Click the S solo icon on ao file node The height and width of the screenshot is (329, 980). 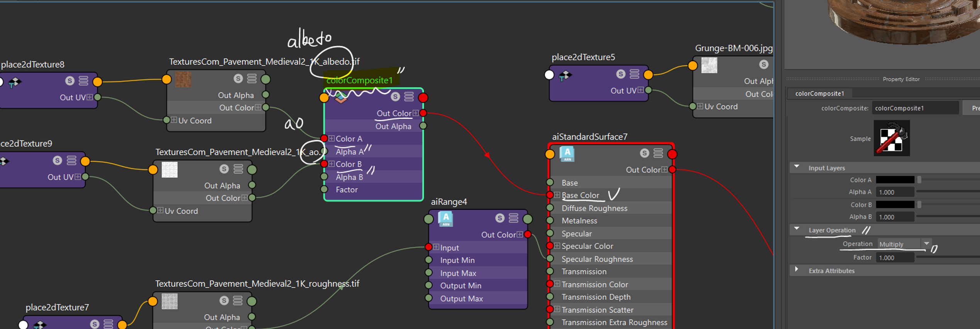point(224,169)
